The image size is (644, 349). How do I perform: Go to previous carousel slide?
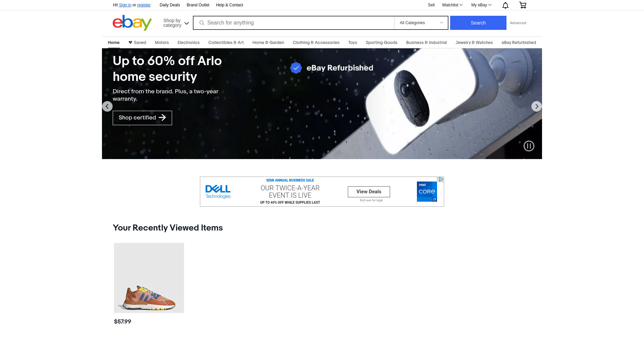(x=107, y=106)
